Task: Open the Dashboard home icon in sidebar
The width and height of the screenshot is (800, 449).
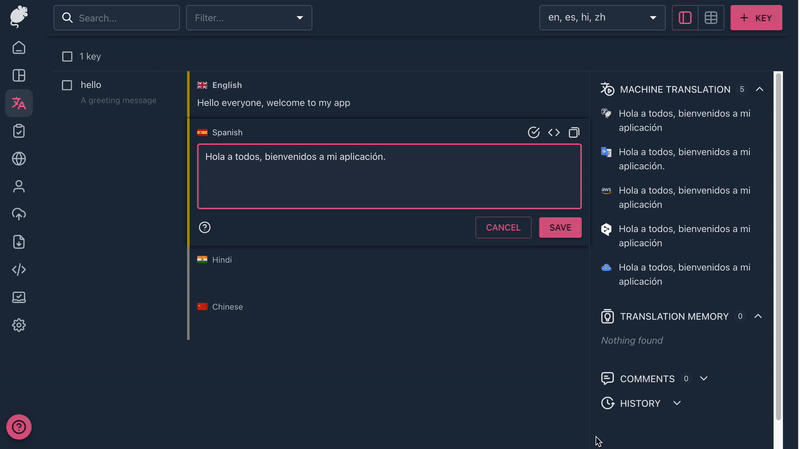Action: pos(19,48)
